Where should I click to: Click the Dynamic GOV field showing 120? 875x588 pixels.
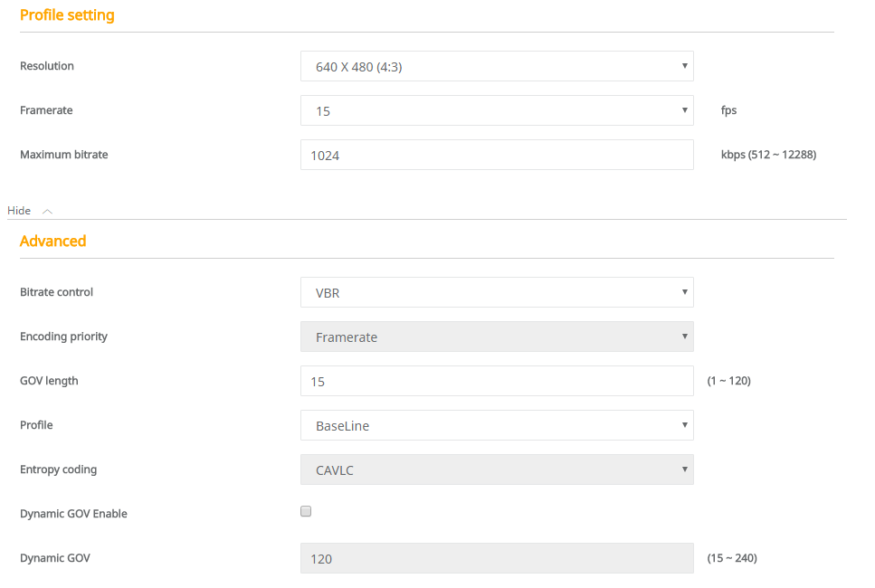(496, 558)
